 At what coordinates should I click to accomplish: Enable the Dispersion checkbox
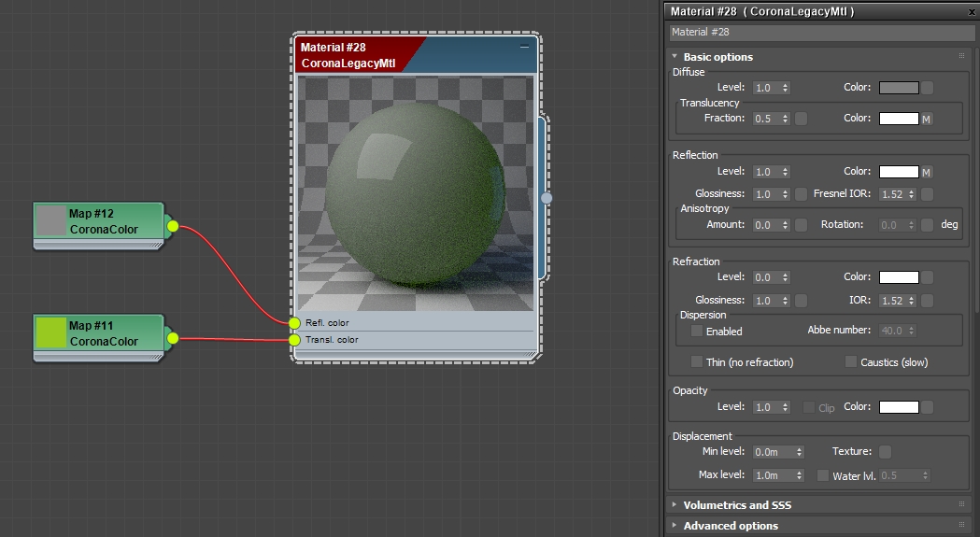click(x=696, y=332)
